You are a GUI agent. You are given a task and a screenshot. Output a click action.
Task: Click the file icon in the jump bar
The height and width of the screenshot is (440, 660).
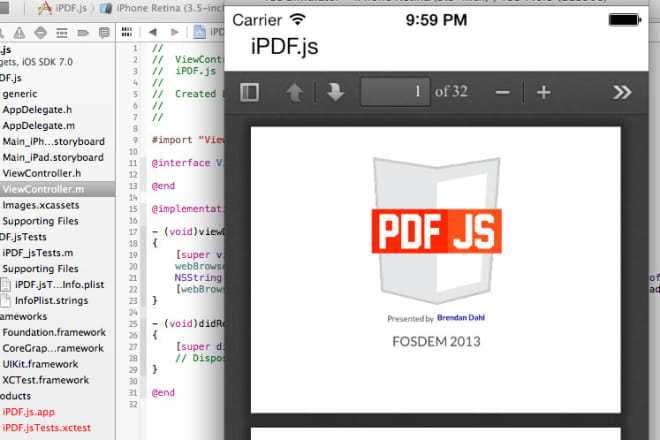[199, 32]
